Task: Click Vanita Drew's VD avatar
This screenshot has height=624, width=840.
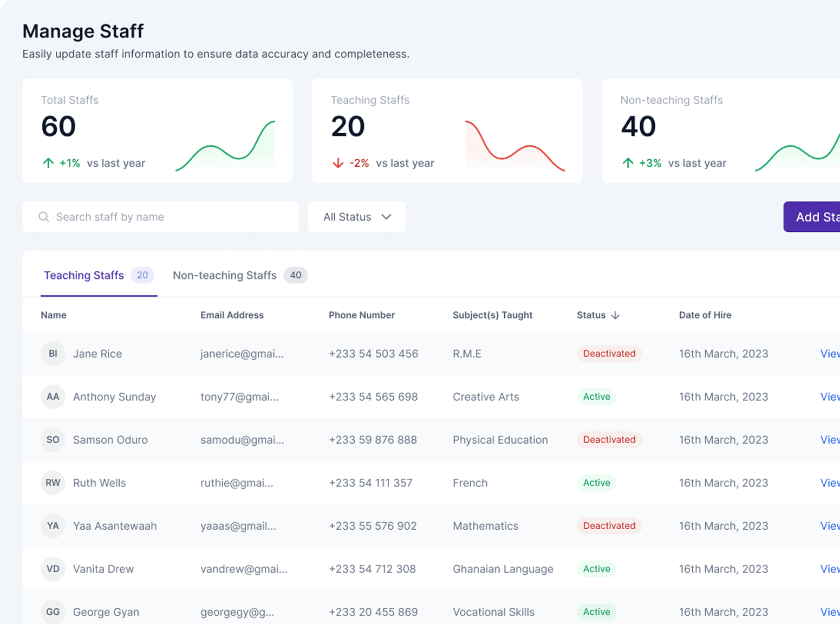Action: point(53,569)
